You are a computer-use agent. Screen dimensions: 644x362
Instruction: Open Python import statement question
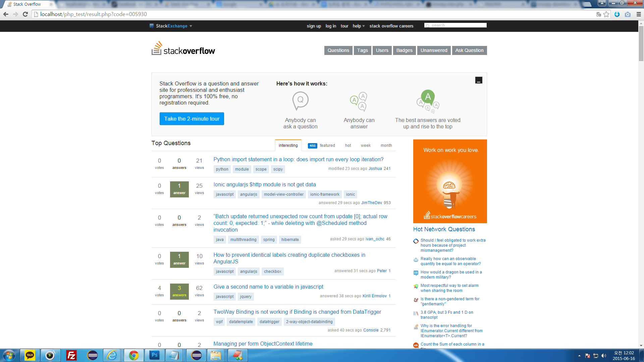(x=298, y=160)
